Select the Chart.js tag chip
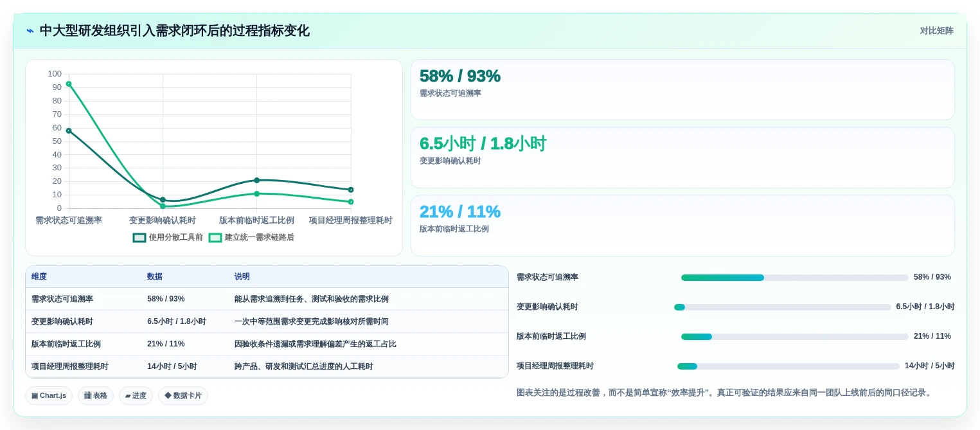This screenshot has width=980, height=430. 49,396
